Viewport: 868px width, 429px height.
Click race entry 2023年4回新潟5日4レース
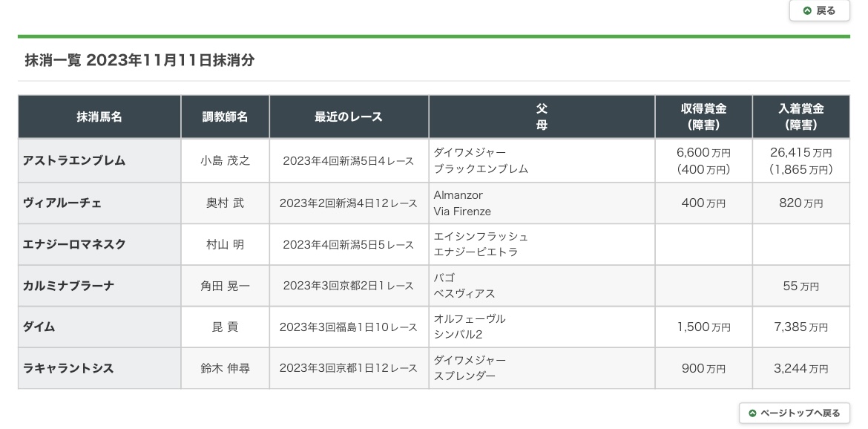[x=349, y=161]
